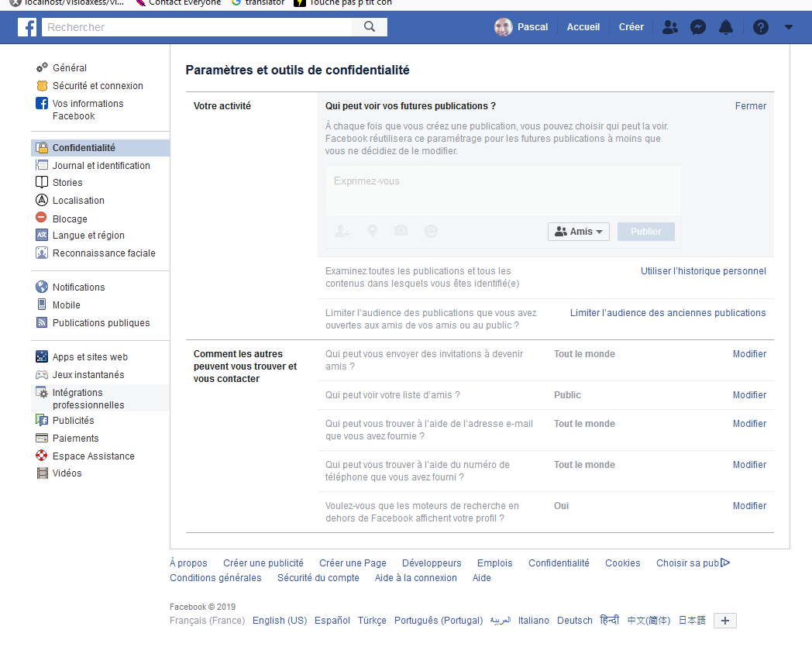This screenshot has width=812, height=671.
Task: Modify who can send friend invitations
Action: pos(749,353)
